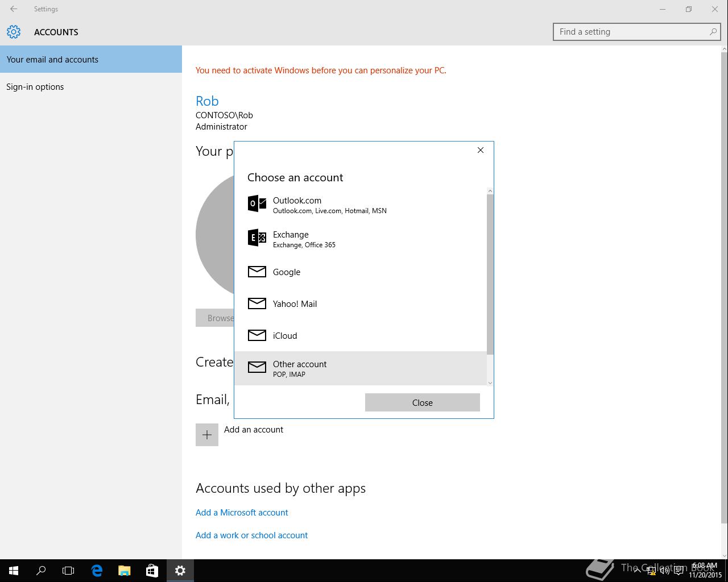Select Your email and accounts section

tap(91, 59)
